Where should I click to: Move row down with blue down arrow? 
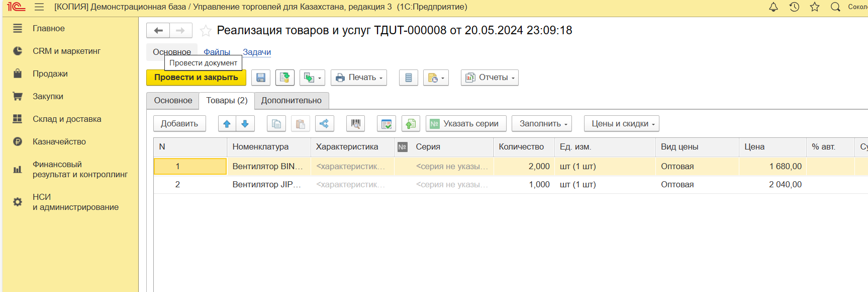click(x=245, y=124)
